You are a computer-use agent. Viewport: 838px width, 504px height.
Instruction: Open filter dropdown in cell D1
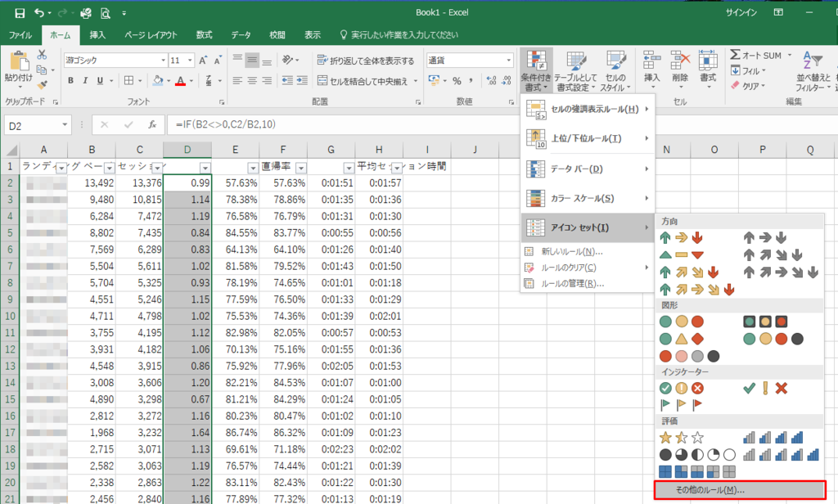click(x=205, y=169)
